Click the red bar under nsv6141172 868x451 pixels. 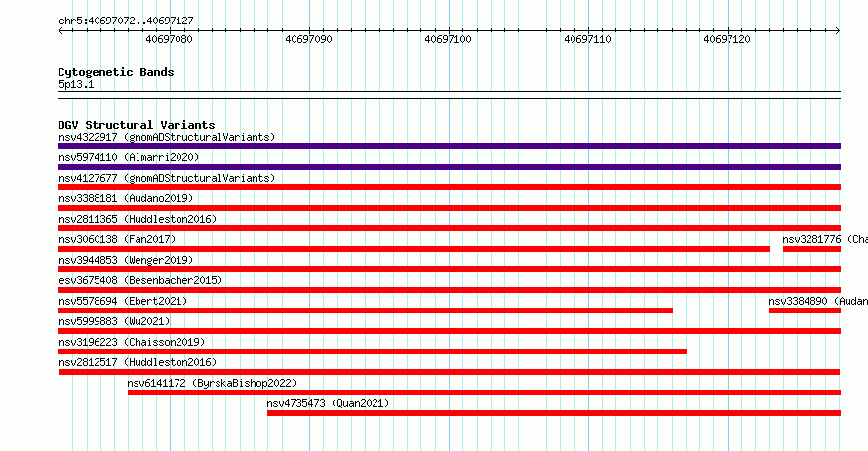[x=485, y=392]
